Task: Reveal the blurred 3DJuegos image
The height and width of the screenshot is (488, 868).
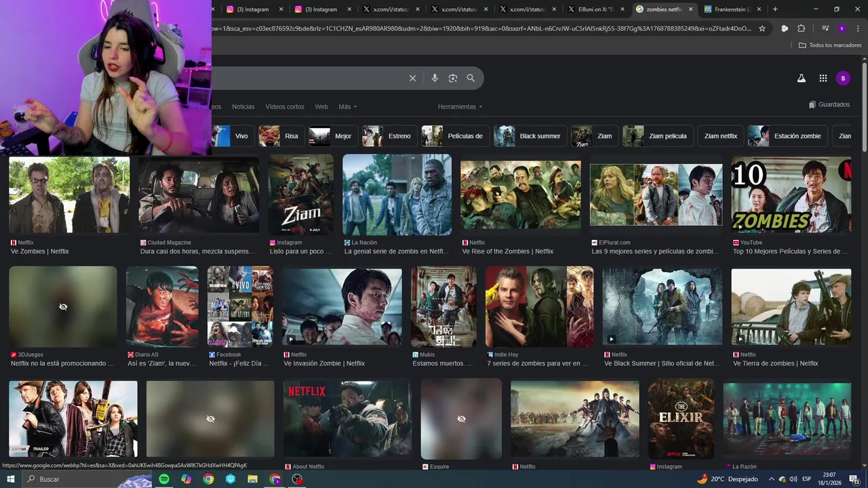Action: click(63, 307)
